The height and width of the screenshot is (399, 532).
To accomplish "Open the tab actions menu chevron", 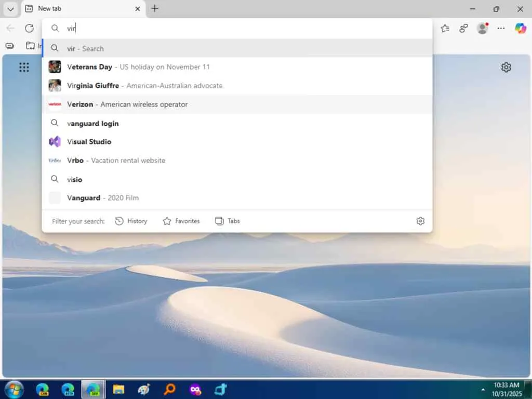I will [x=10, y=9].
